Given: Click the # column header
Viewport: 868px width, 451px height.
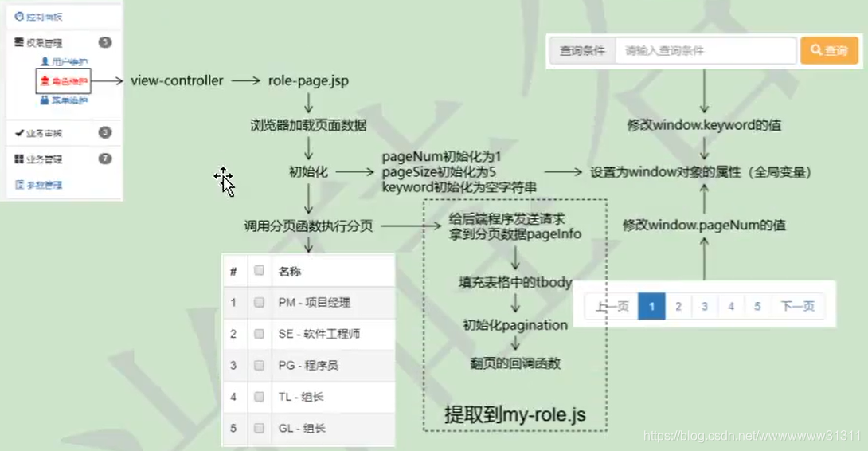Looking at the screenshot, I should point(233,272).
